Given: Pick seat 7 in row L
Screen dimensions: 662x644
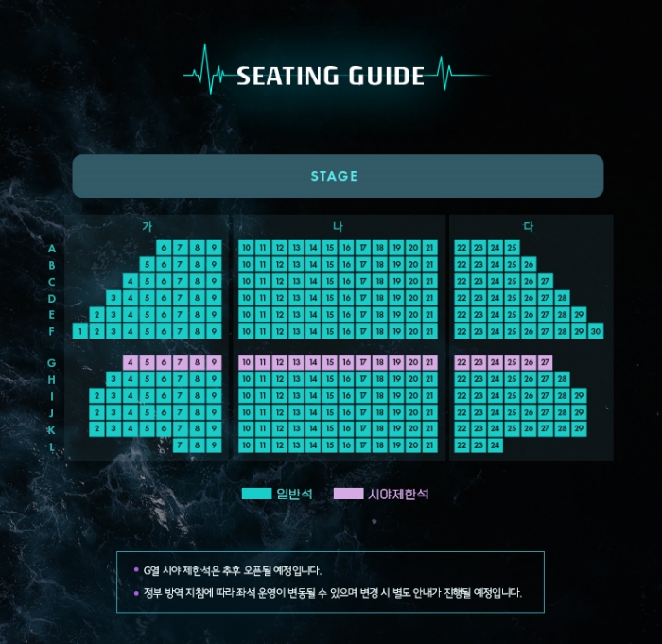Looking at the screenshot, I should [181, 445].
